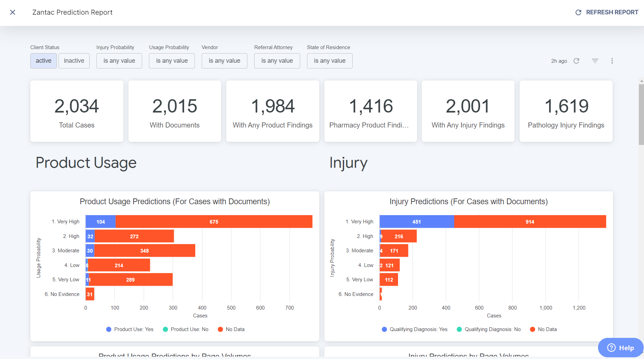The width and height of the screenshot is (644, 359).
Task: Select the 1,619 Pathology Injury Findings tile
Action: pyautogui.click(x=566, y=111)
